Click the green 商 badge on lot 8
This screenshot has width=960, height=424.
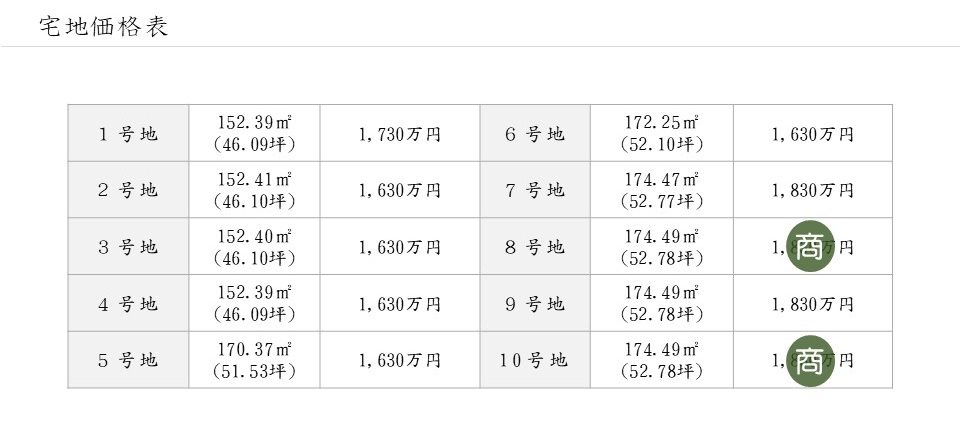pos(811,246)
